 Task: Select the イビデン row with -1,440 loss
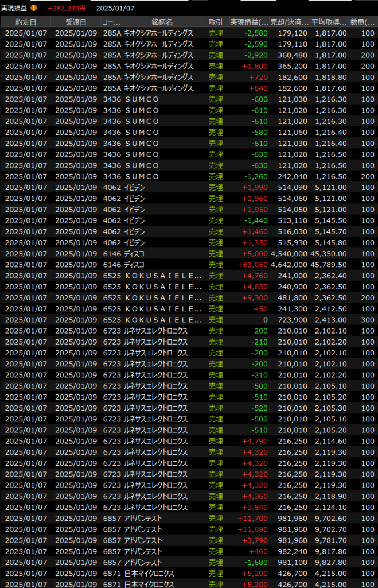pyautogui.click(x=189, y=220)
